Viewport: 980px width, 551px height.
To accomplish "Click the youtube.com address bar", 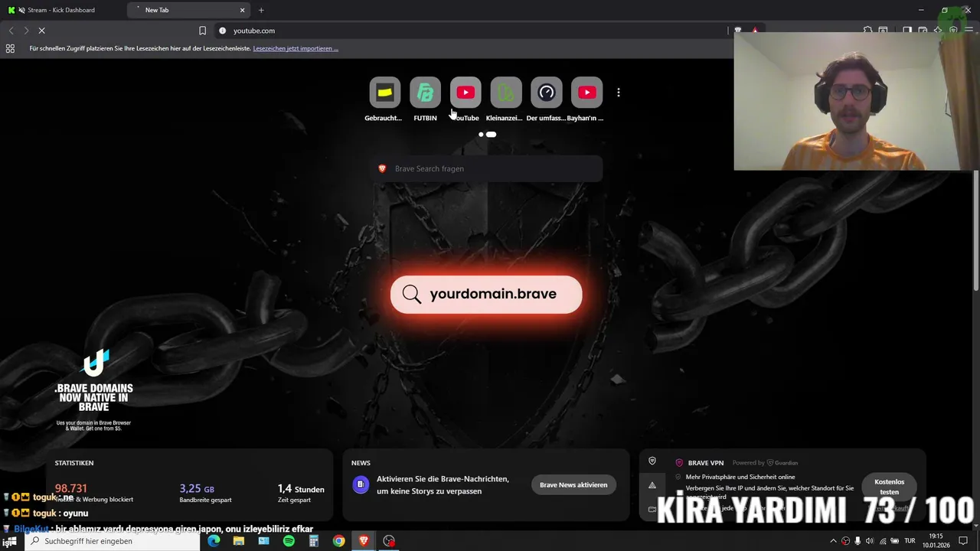I will coord(475,31).
